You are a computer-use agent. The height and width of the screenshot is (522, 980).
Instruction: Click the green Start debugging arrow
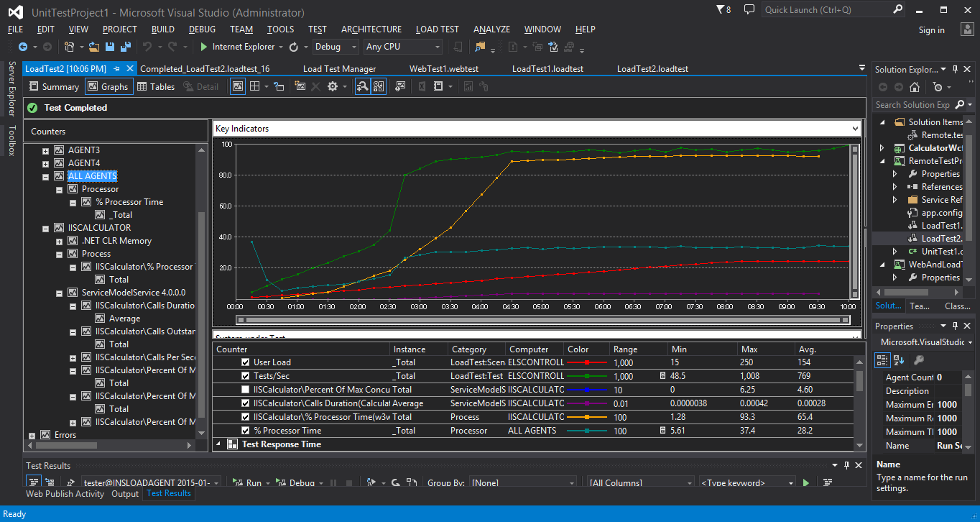click(x=203, y=47)
